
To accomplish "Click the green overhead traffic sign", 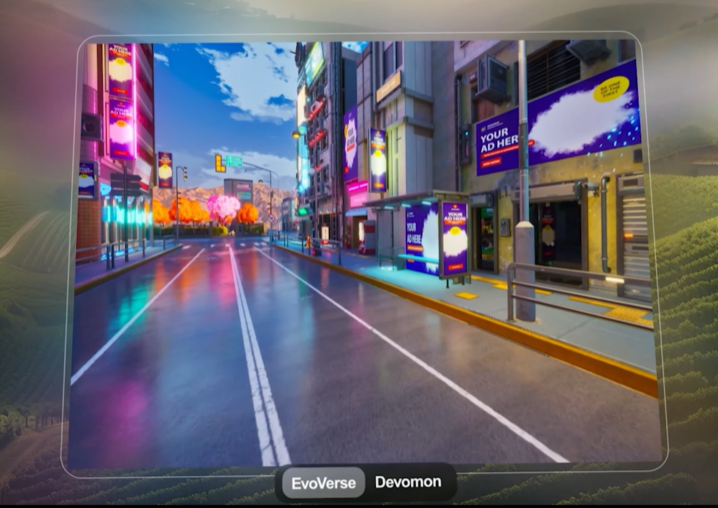I will click(233, 160).
